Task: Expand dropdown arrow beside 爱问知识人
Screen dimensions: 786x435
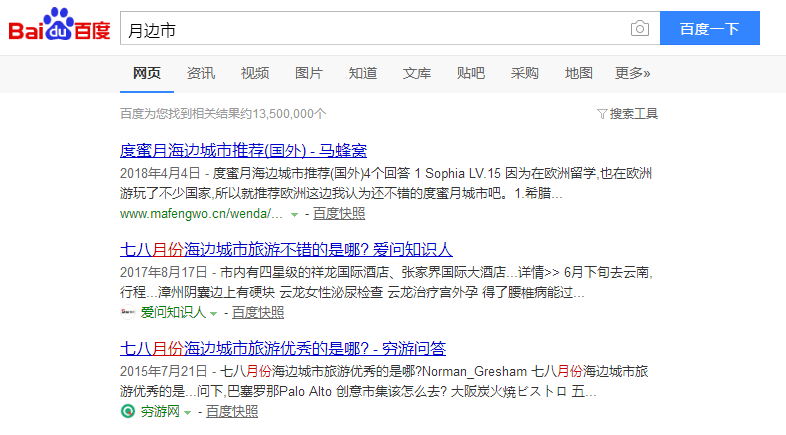Action: (x=214, y=313)
